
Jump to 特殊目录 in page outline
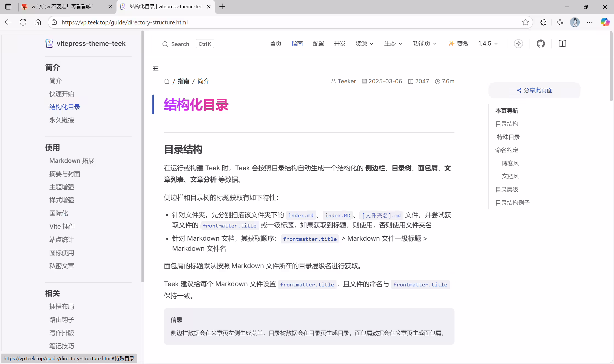[508, 137]
